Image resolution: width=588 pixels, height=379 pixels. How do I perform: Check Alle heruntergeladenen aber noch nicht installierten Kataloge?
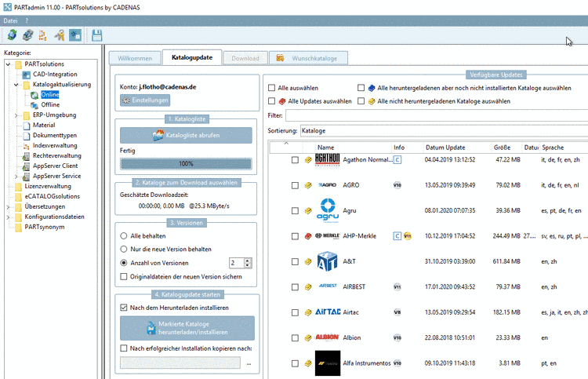pyautogui.click(x=361, y=87)
